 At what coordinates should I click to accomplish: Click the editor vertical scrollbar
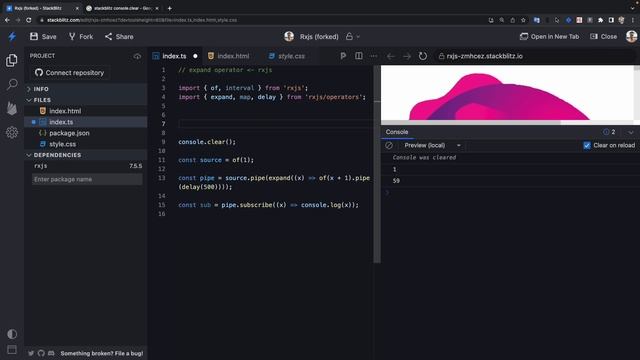coord(377,164)
